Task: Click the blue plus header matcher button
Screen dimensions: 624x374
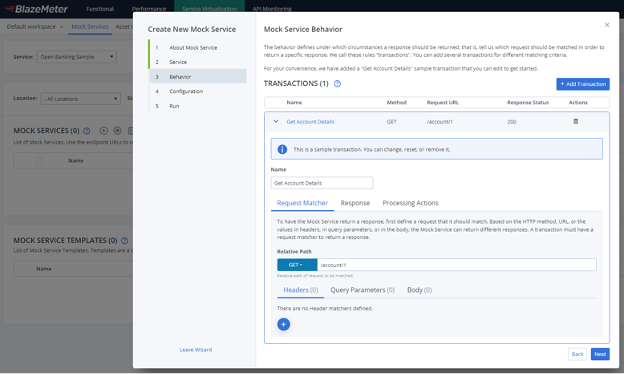Action: click(283, 324)
